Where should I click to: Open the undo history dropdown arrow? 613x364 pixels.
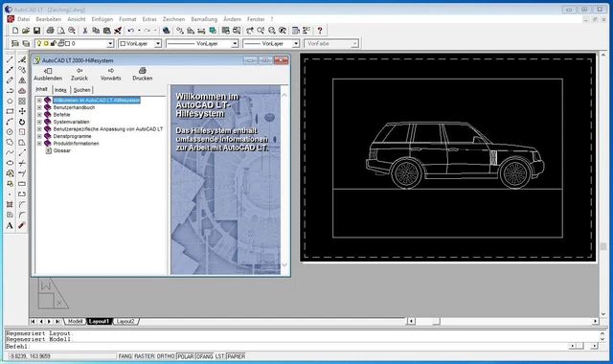(139, 30)
